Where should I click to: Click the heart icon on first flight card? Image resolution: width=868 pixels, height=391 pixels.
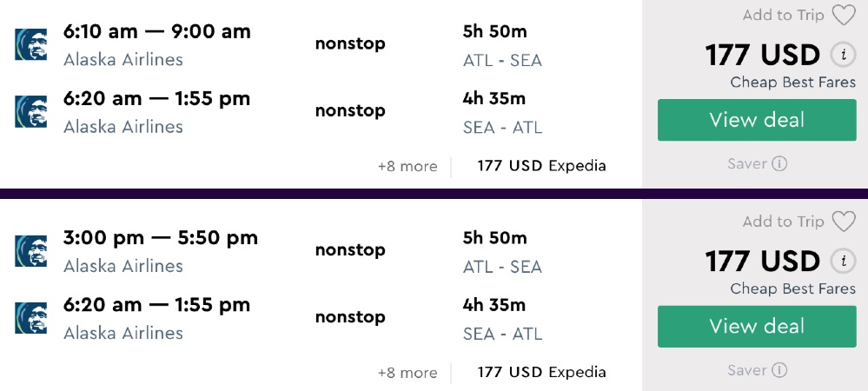click(x=843, y=16)
